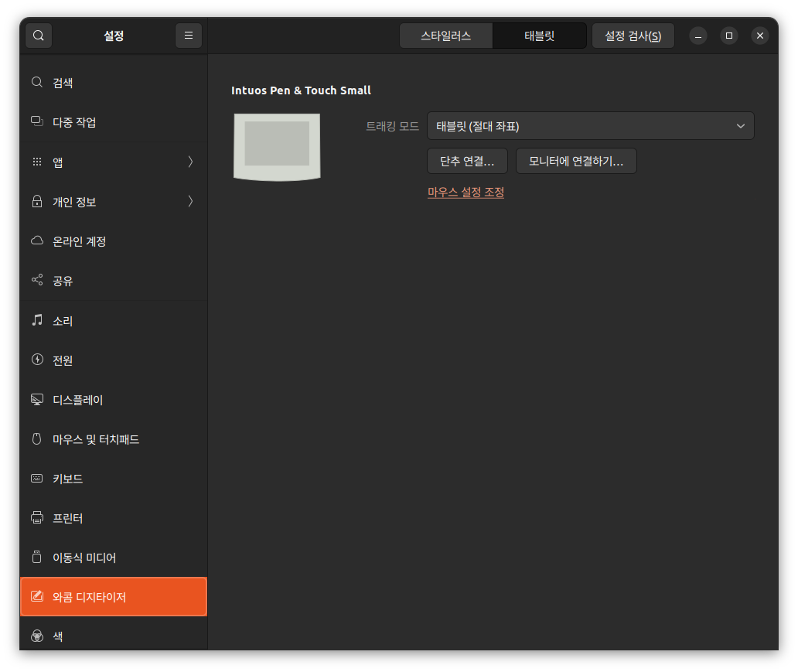
Task: Minimize the settings window
Action: (698, 36)
